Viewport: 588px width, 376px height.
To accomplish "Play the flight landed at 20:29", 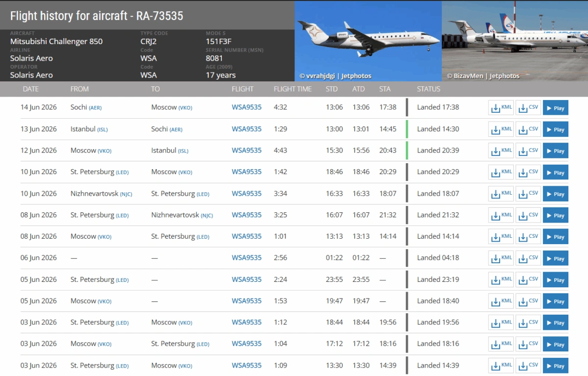I will coord(556,172).
